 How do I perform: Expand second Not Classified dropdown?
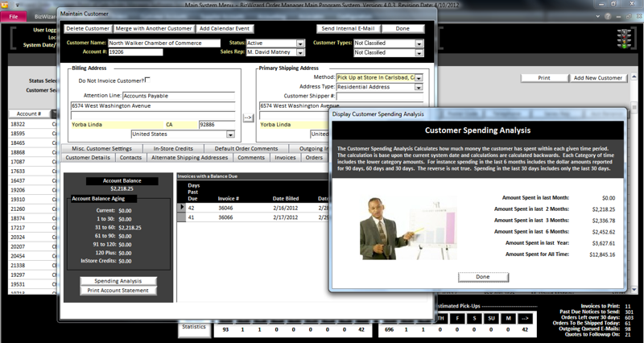[419, 53]
